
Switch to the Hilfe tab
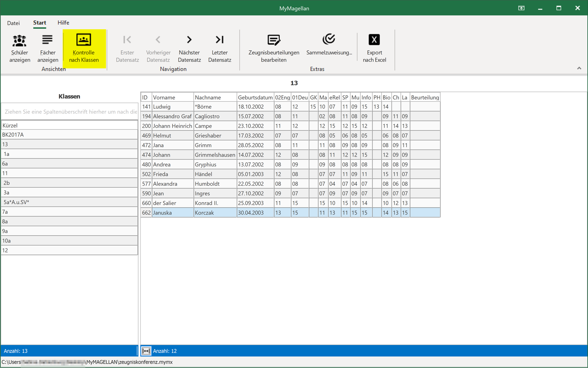tap(63, 23)
